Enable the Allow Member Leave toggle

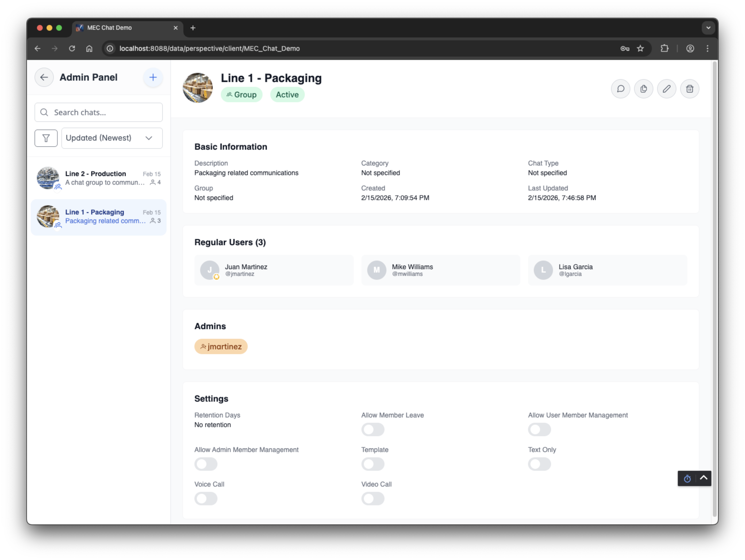coord(372,429)
